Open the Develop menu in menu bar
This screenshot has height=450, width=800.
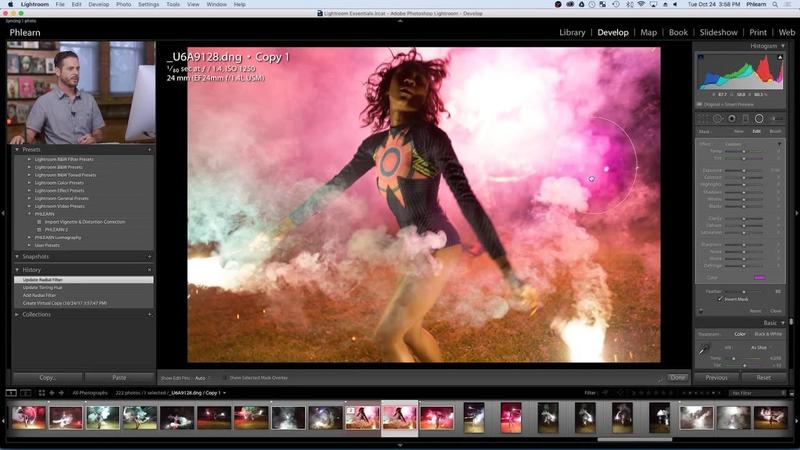[98, 4]
